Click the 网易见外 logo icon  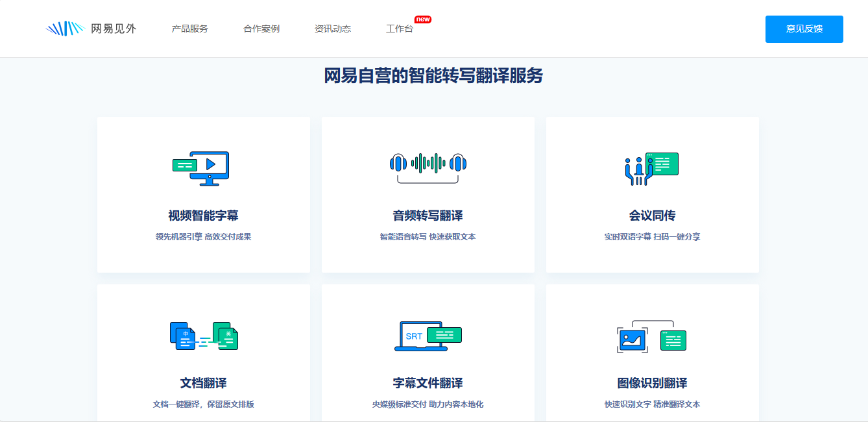tap(65, 29)
